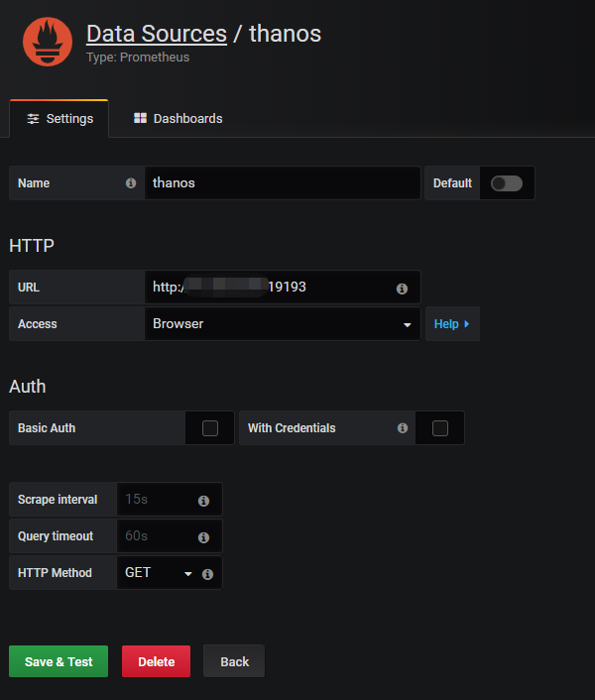Switch to the Dashboards tab

(x=178, y=119)
